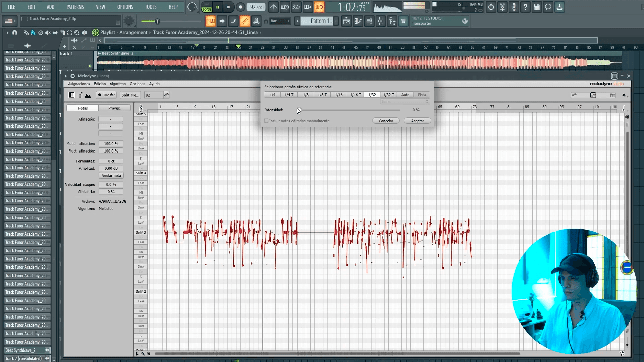Click the Melodyne sound editor bars icon
The image size is (644, 362).
tap(88, 95)
